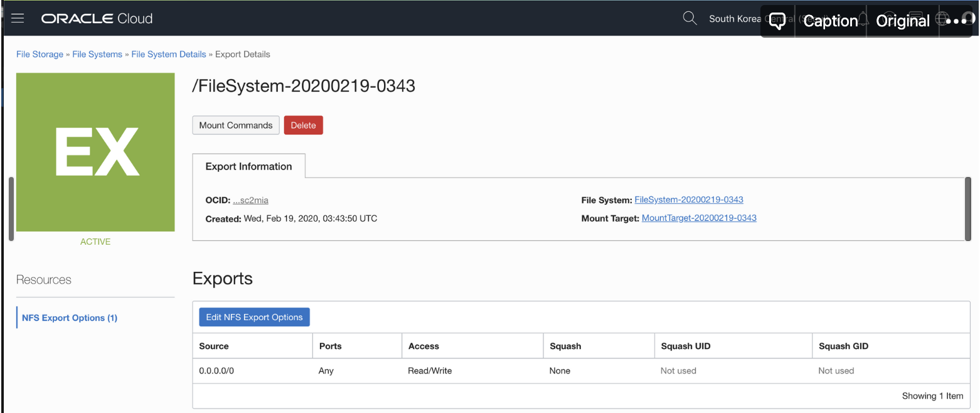Click the red Delete button
The height and width of the screenshot is (413, 980).
tap(303, 125)
